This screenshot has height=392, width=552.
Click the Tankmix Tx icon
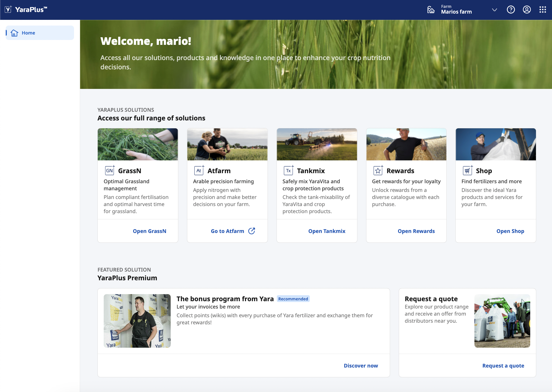pyautogui.click(x=289, y=170)
